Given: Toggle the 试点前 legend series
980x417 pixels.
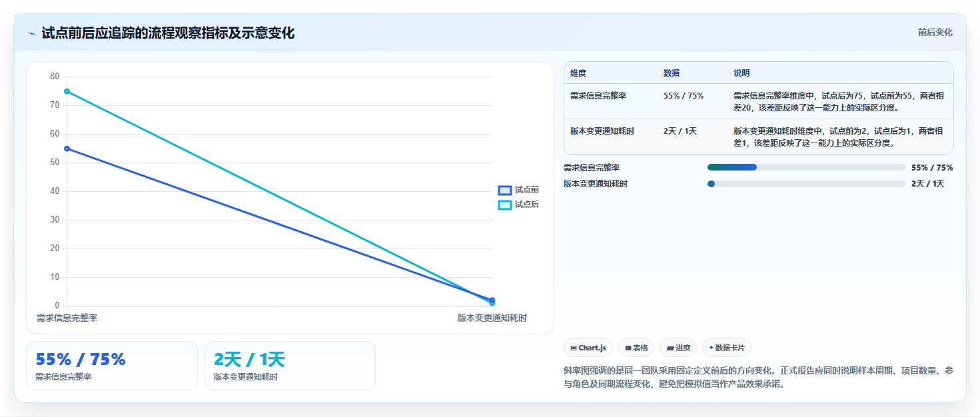Looking at the screenshot, I should (x=519, y=190).
